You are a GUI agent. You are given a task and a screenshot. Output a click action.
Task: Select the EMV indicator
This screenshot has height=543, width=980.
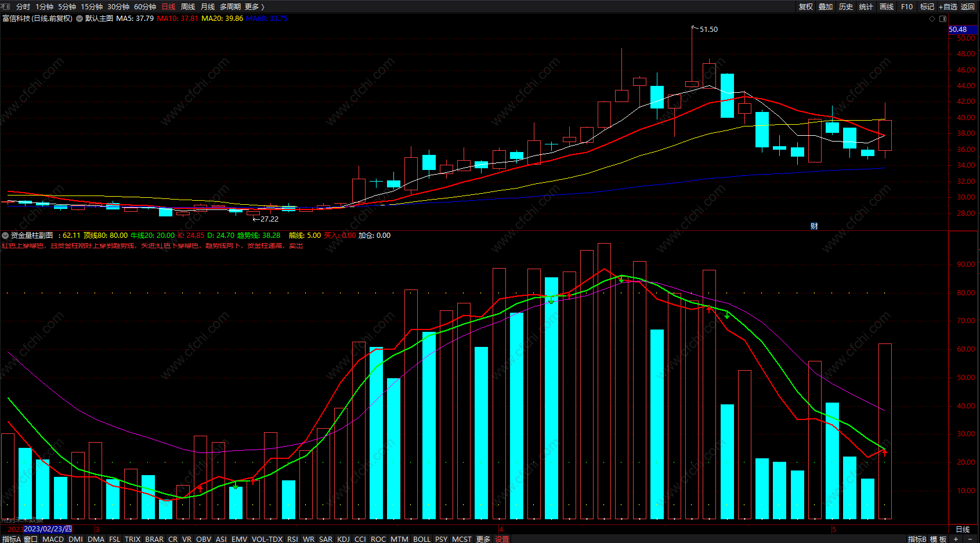(x=239, y=539)
